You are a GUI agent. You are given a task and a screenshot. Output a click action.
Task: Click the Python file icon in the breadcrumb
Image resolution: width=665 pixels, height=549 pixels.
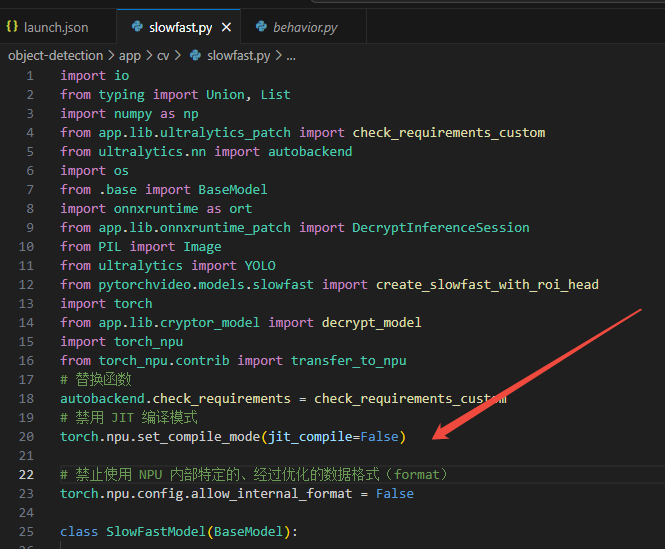pyautogui.click(x=194, y=56)
